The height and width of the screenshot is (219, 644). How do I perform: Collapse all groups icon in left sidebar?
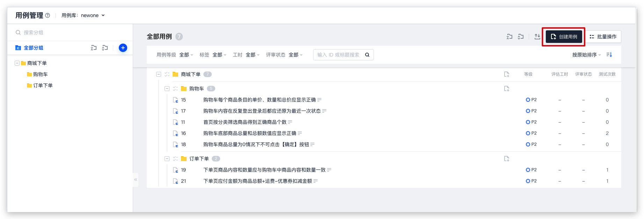coord(94,48)
